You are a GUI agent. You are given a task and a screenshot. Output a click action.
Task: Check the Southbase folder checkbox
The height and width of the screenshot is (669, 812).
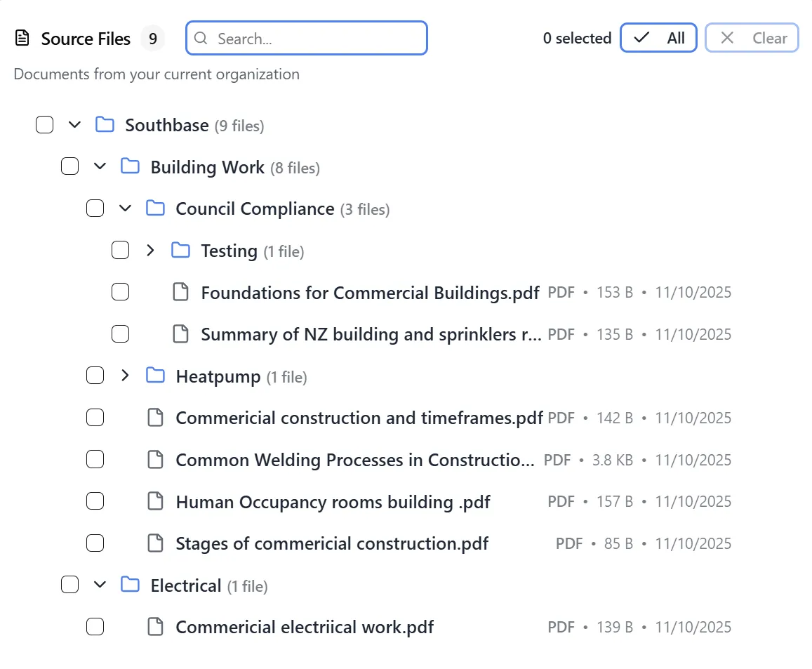(x=44, y=124)
